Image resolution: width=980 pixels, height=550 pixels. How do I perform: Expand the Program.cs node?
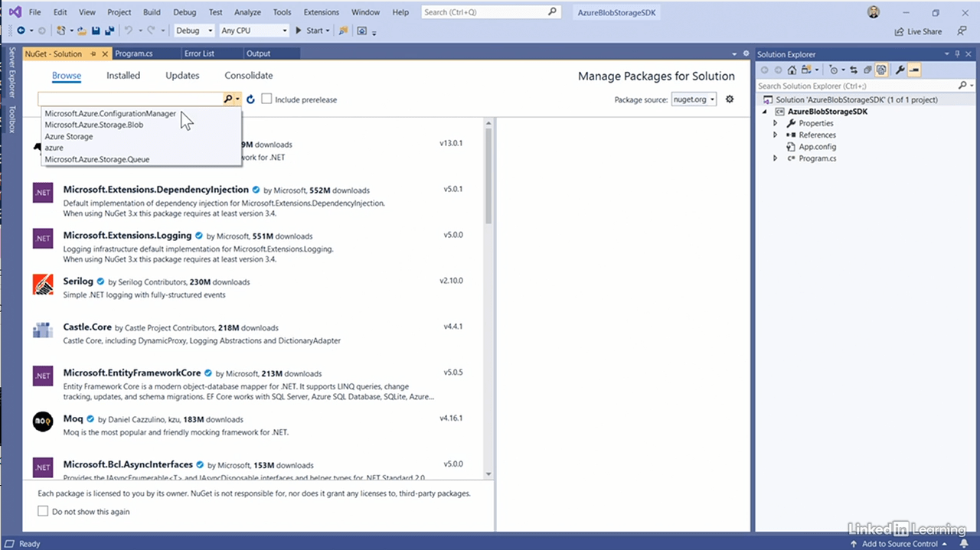tap(776, 158)
